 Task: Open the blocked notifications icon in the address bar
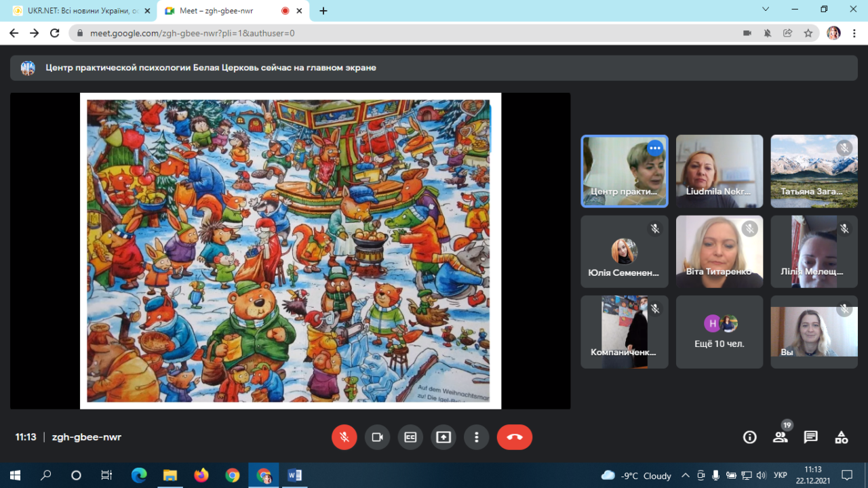768,33
